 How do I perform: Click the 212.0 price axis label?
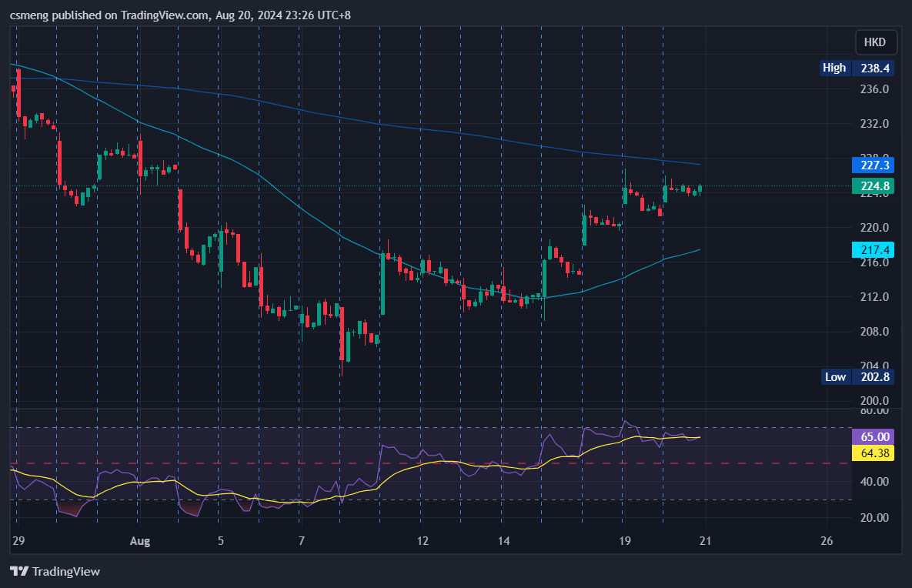click(874, 297)
